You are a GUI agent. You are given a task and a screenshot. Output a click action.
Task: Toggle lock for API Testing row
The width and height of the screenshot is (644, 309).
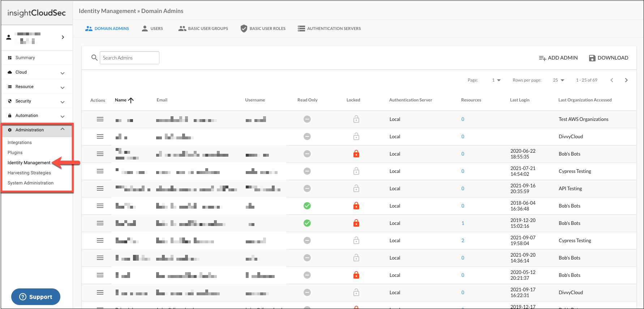tap(356, 188)
